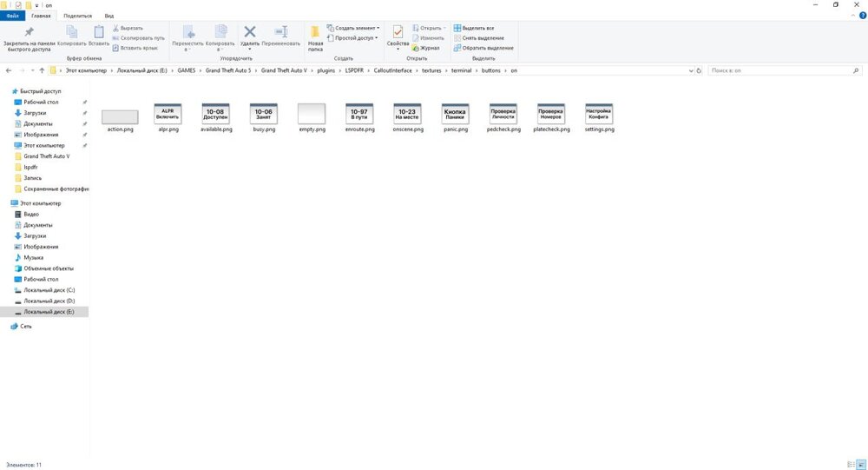This screenshot has width=868, height=470.
Task: Click terminal in the address path
Action: point(461,70)
